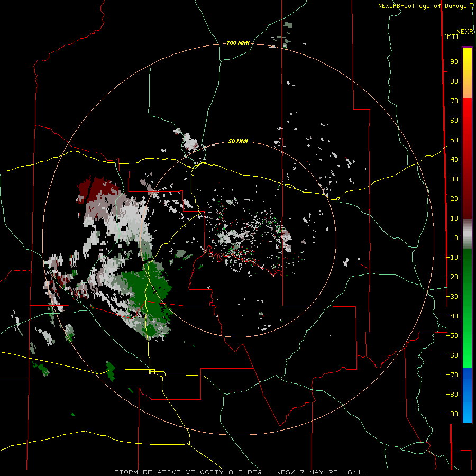Viewport: 476px width, 476px height.
Task: Pick the gray zero-velocity color bar segment
Action: pos(467,234)
